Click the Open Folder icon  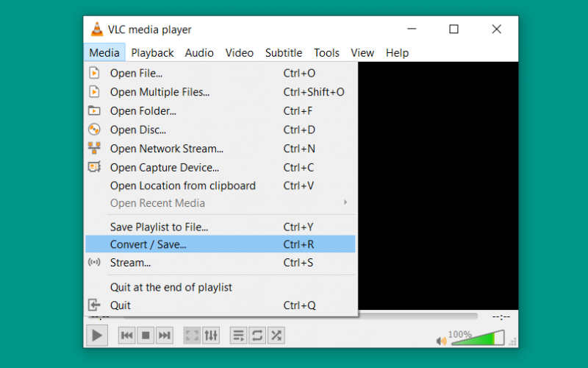point(94,111)
